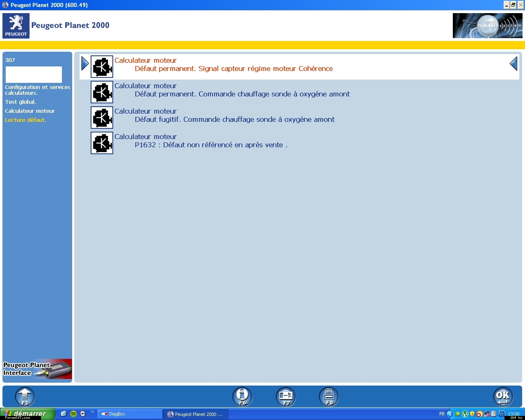This screenshot has height=420, width=525.
Task: Expand hidden system tray icons arrow
Action: coord(450,414)
